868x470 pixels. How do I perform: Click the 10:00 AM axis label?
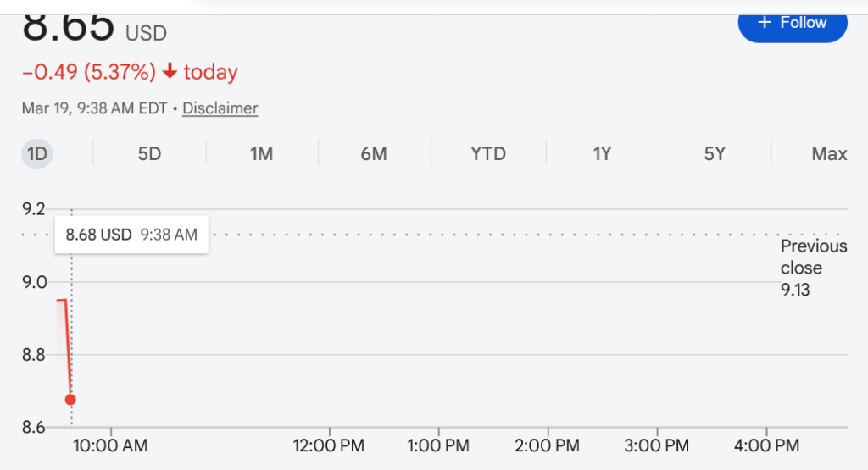coord(111,445)
